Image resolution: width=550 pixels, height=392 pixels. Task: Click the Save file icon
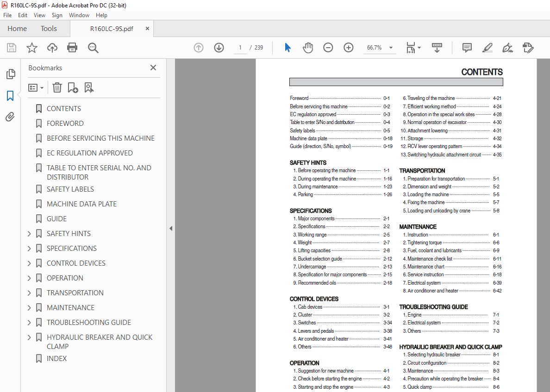coord(12,48)
